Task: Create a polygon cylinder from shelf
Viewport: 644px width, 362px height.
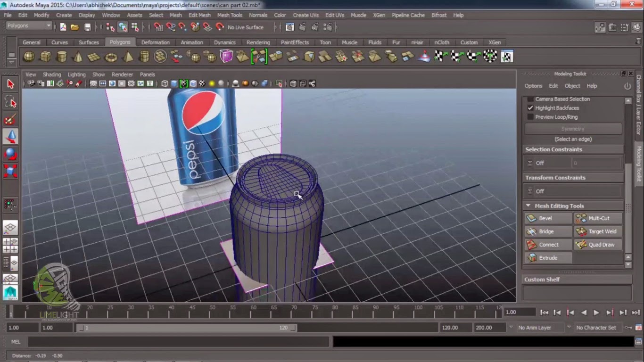Action: 61,57
